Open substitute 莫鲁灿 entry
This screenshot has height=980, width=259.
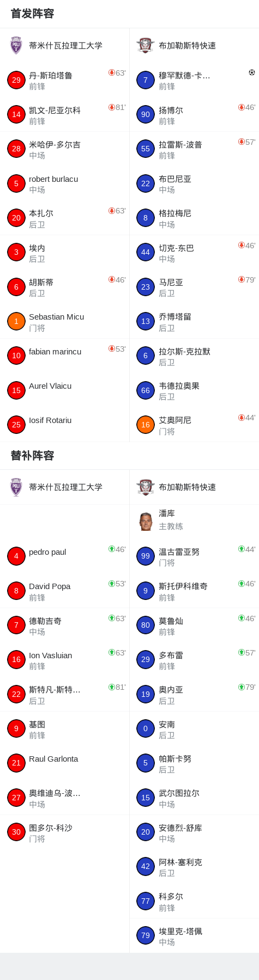point(194,625)
